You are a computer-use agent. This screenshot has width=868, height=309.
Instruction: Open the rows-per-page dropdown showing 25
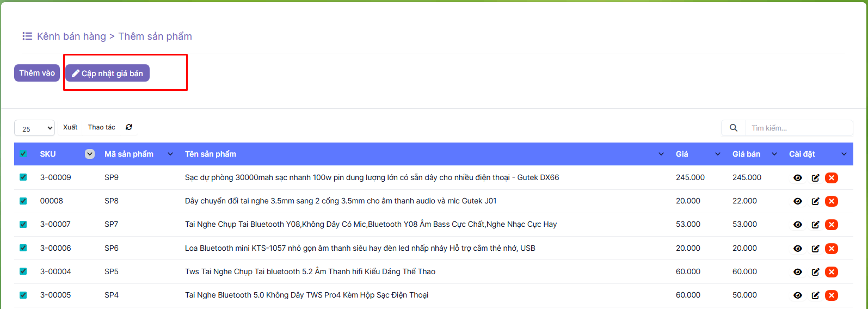(x=34, y=128)
